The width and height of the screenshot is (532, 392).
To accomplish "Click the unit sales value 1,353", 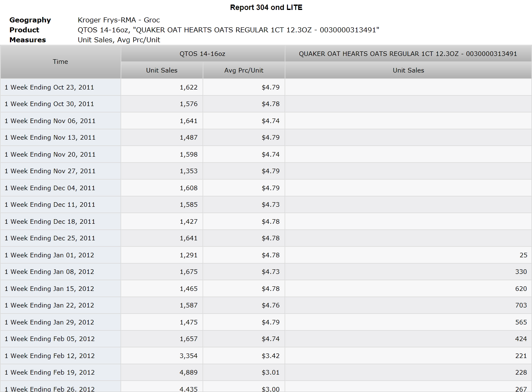I will click(189, 171).
